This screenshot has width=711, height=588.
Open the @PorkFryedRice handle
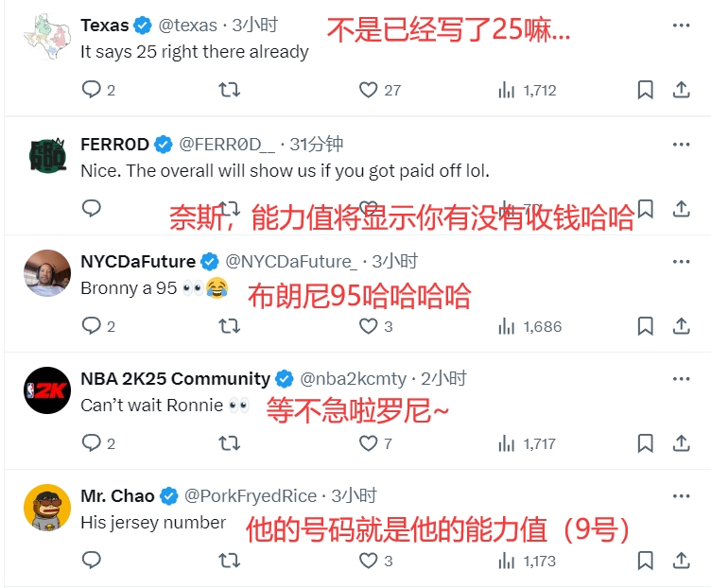[251, 496]
